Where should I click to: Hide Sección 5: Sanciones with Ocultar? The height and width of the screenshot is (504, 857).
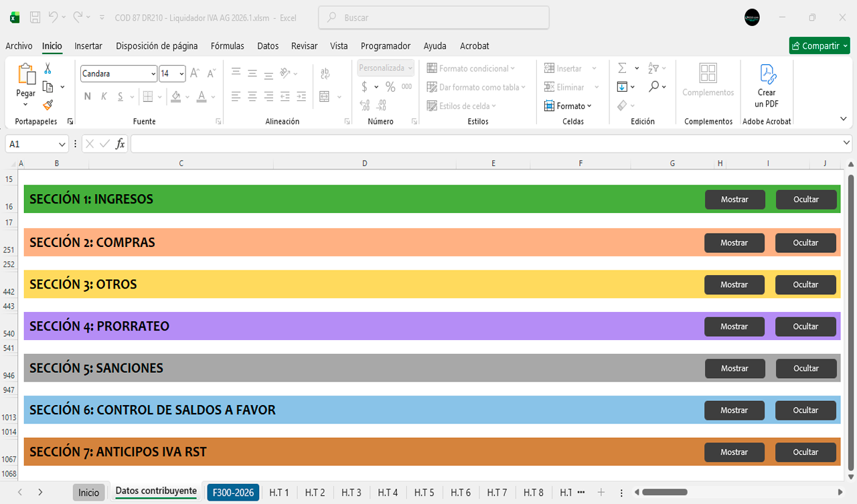(805, 368)
